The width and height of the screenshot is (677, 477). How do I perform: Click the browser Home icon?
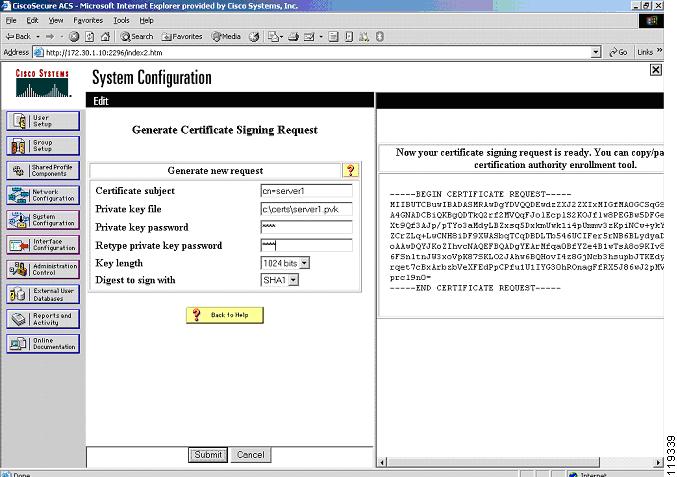tap(105, 37)
